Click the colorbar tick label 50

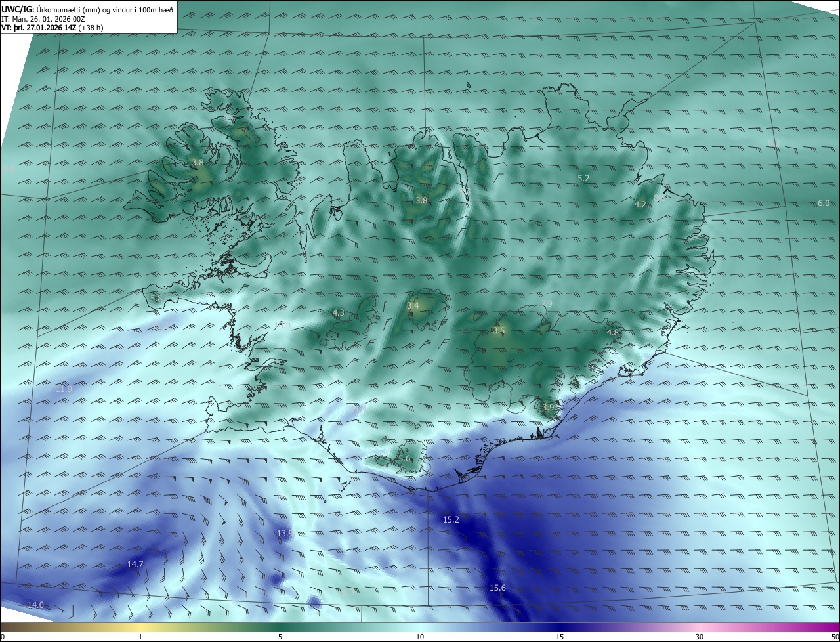835,637
